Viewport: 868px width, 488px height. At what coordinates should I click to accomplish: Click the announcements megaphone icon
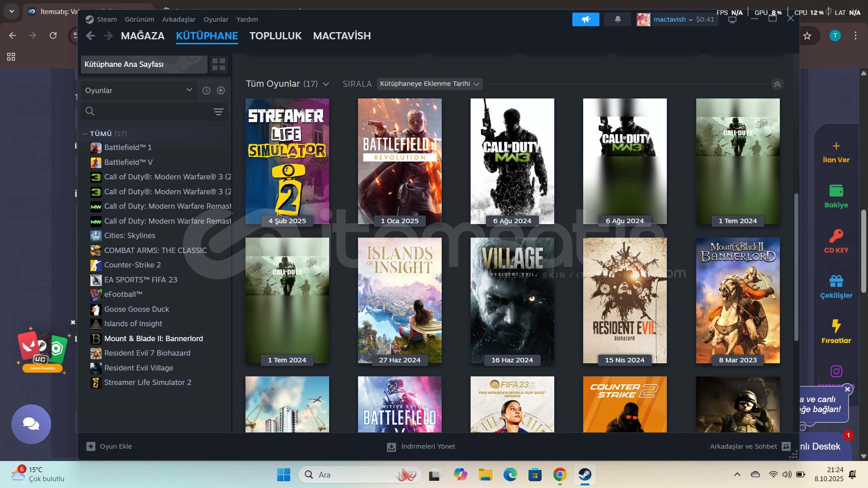585,19
